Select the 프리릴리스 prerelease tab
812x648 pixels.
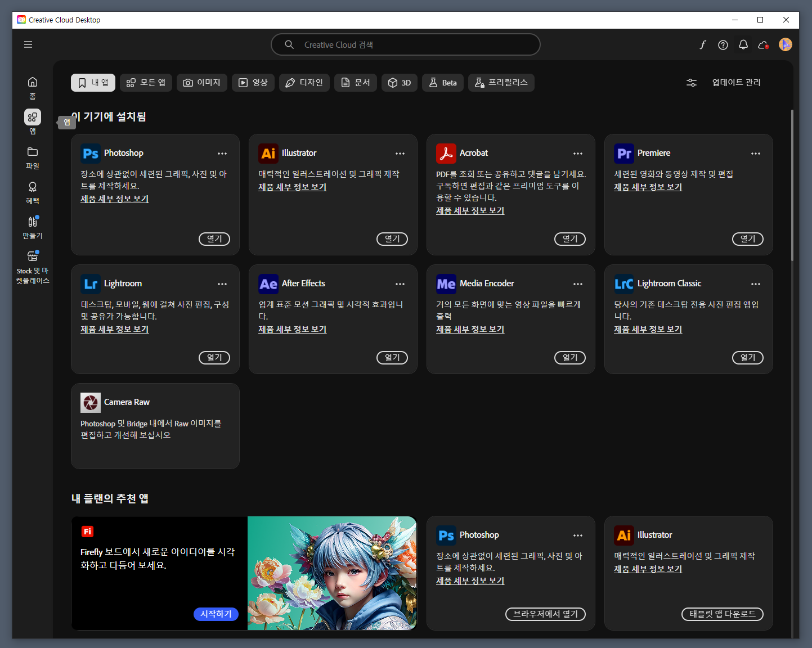point(501,83)
